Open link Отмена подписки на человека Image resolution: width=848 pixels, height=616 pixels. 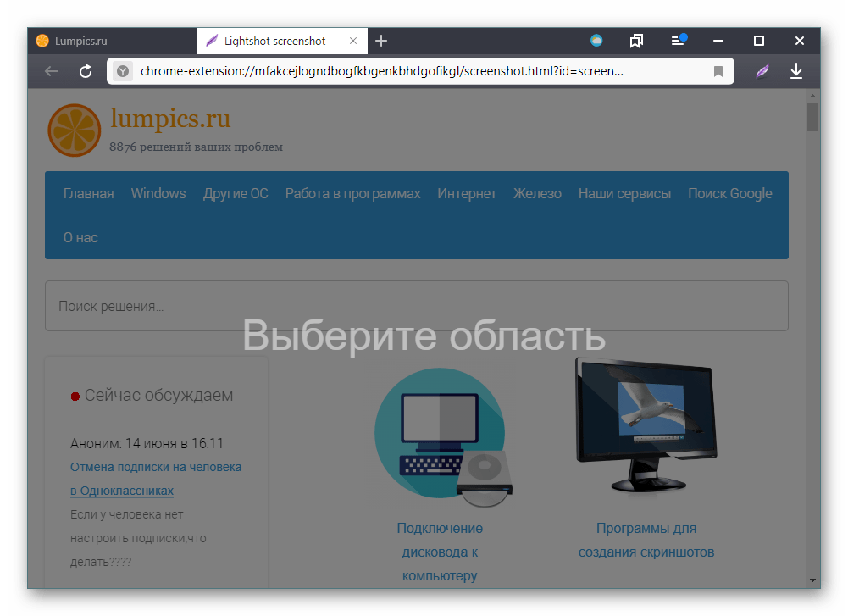pos(156,467)
